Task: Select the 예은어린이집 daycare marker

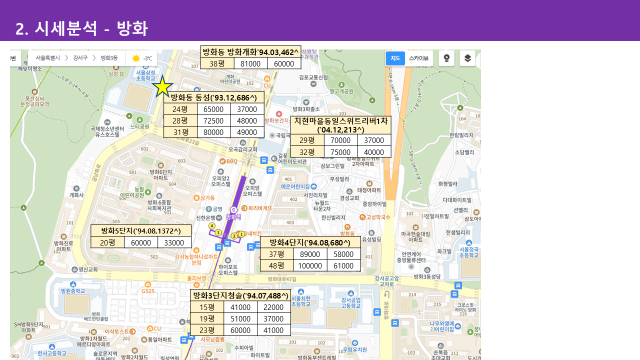Action: [313, 186]
